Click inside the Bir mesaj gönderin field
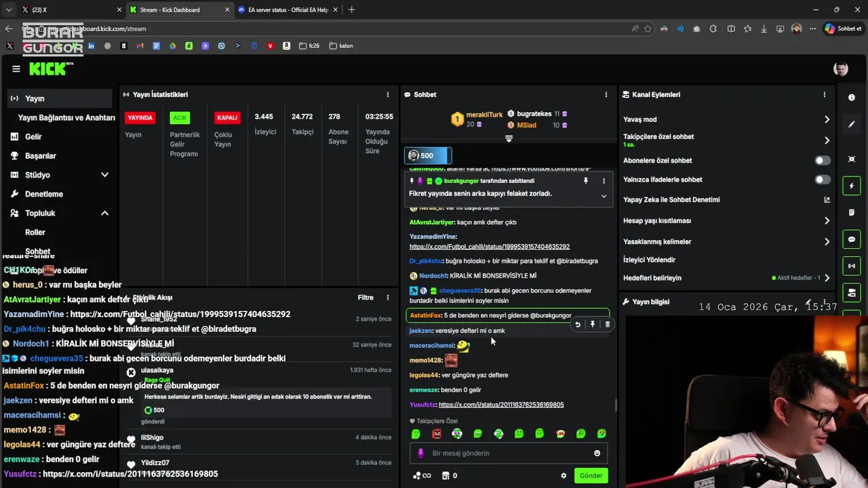This screenshot has width=868, height=488. click(509, 453)
